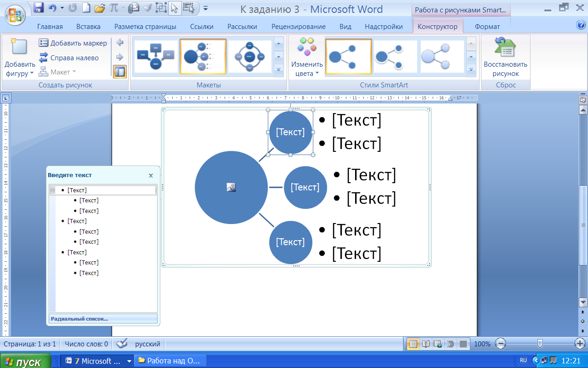Move down one row in the Макеты gallery
This screenshot has height=368, width=588.
[x=278, y=57]
